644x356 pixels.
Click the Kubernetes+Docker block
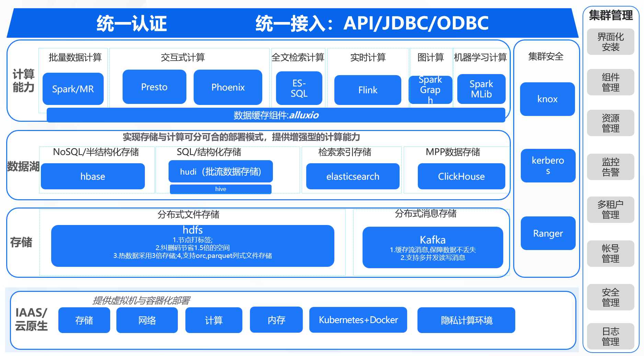[358, 320]
